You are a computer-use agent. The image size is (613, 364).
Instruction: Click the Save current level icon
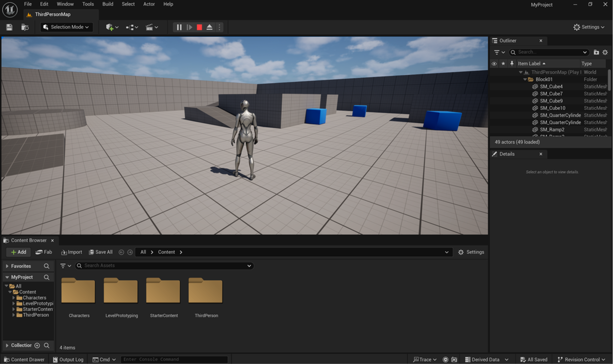coord(9,27)
